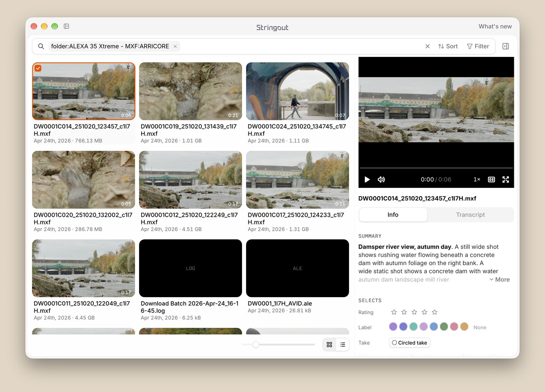This screenshot has width=545, height=392.
Task: Set rating to two stars
Action: (404, 312)
